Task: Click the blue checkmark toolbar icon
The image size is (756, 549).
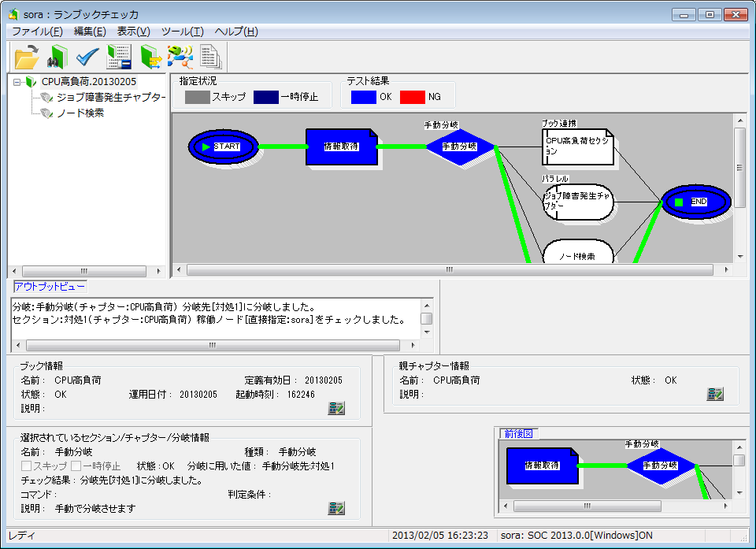Action: (87, 57)
